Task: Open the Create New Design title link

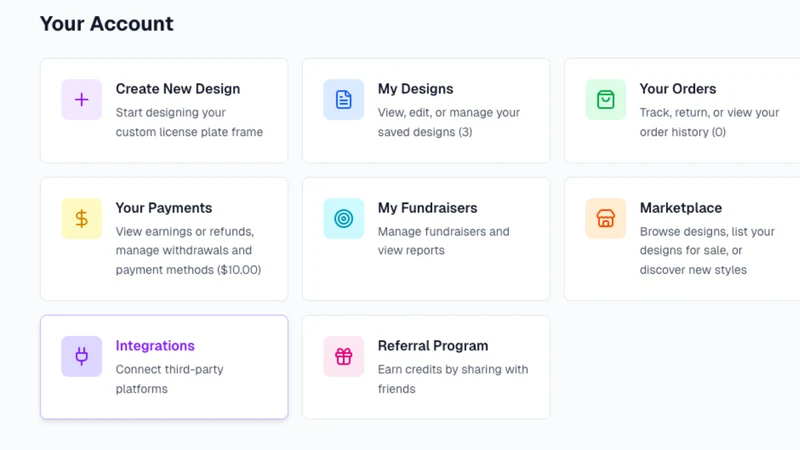Action: click(178, 89)
